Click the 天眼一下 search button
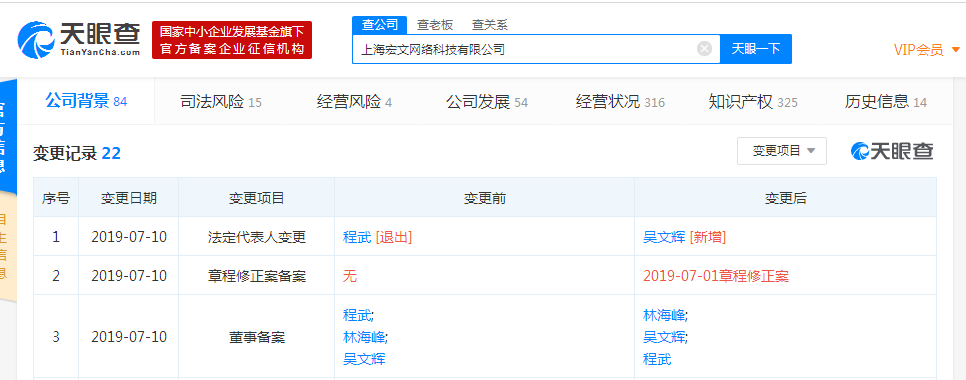 tap(756, 49)
